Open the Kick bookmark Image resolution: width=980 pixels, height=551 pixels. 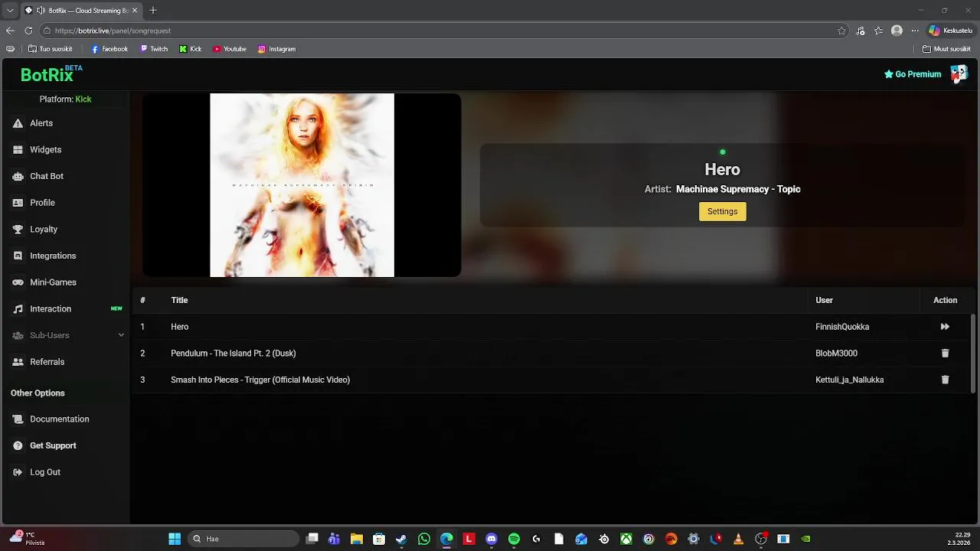tap(191, 49)
